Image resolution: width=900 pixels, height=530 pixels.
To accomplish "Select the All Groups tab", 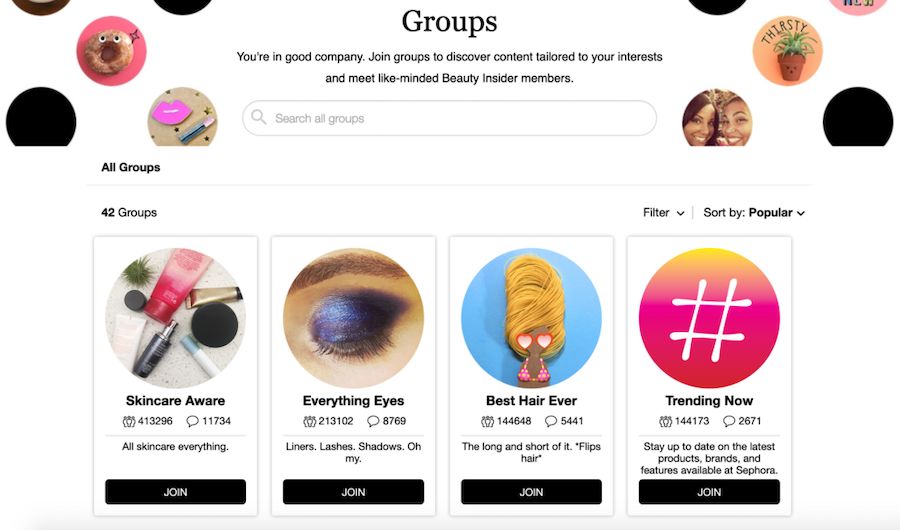I will [x=131, y=168].
